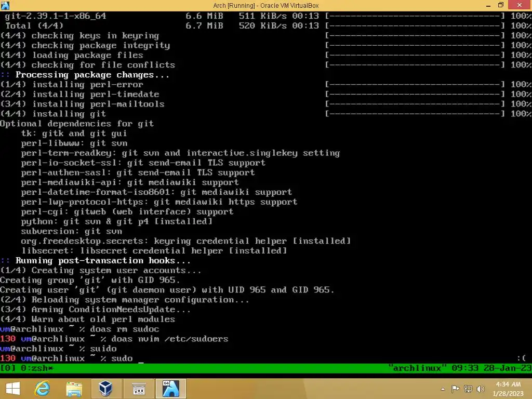Click 'checking package integrity' line
The image size is (532, 399).
(x=85, y=46)
